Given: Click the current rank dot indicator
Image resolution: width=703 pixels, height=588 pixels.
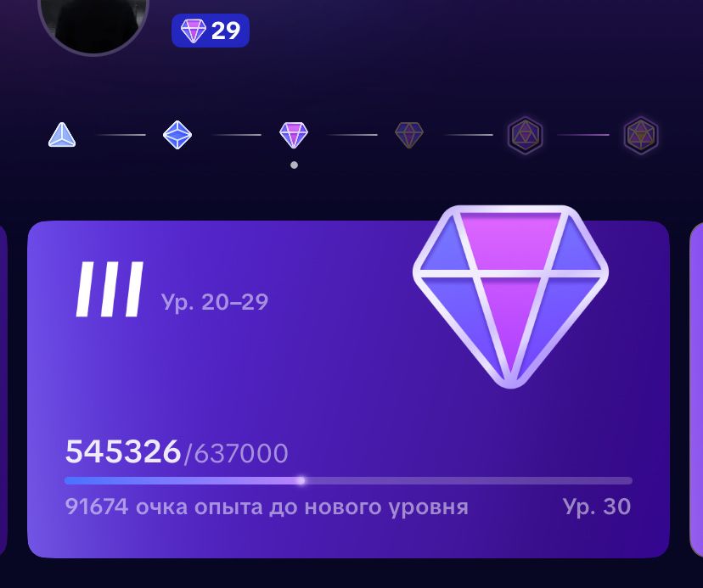Looking at the screenshot, I should pos(294,165).
